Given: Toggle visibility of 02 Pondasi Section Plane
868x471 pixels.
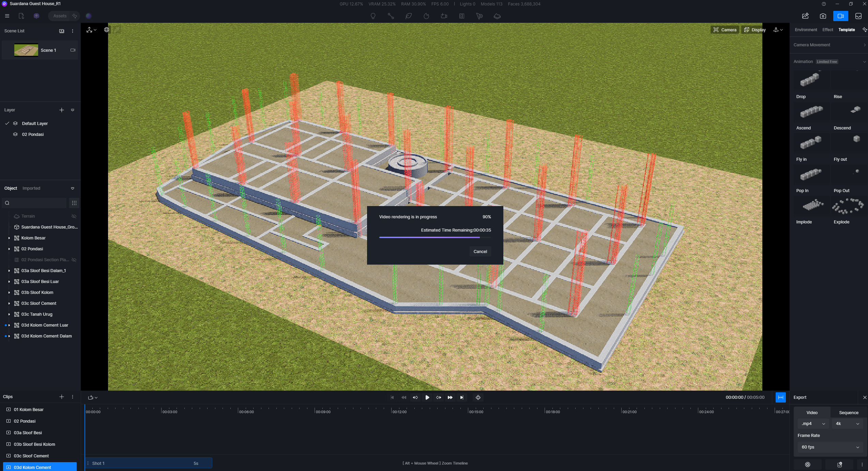Looking at the screenshot, I should 74,260.
